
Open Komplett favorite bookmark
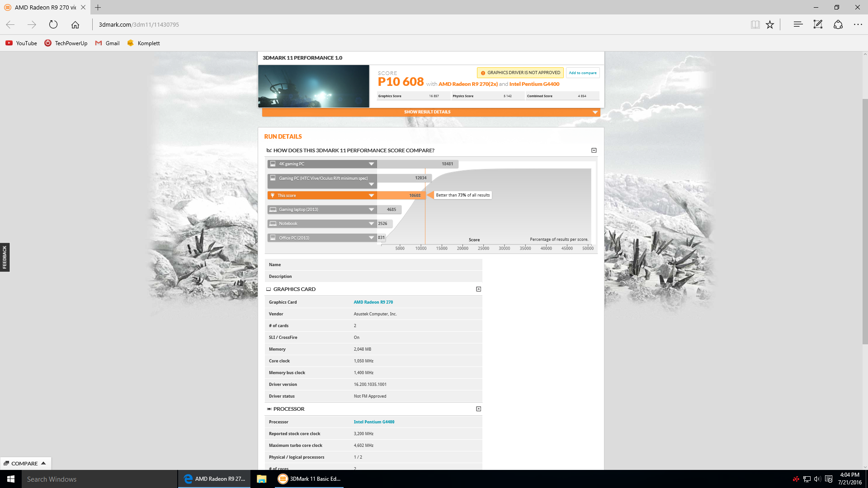(143, 43)
